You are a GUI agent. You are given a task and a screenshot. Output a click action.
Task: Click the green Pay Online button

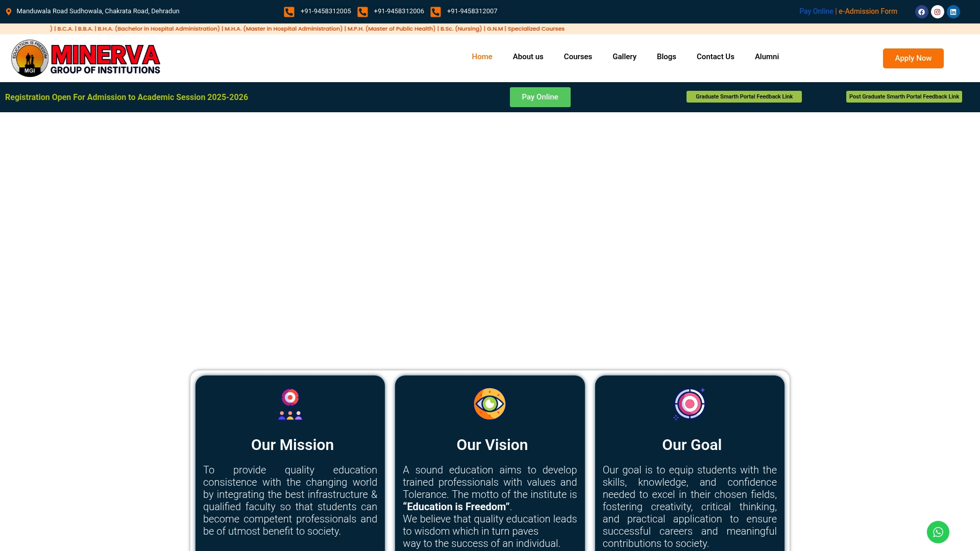[x=540, y=97]
